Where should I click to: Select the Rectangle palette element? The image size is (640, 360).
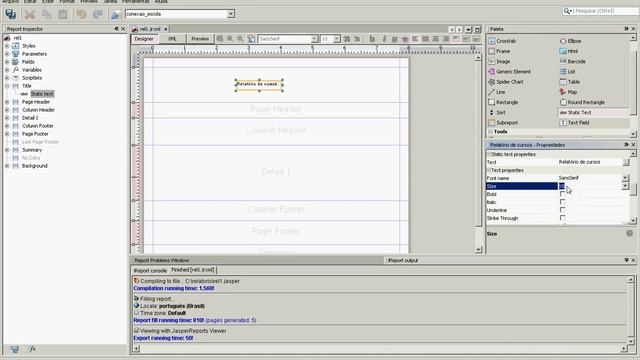[504, 102]
